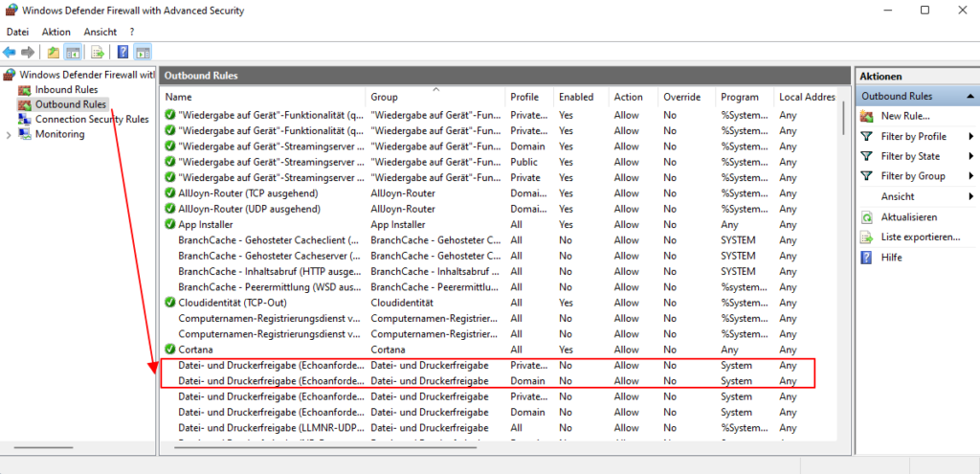Open the Filter by Group submenu arrow
This screenshot has height=474, width=980.
click(971, 176)
